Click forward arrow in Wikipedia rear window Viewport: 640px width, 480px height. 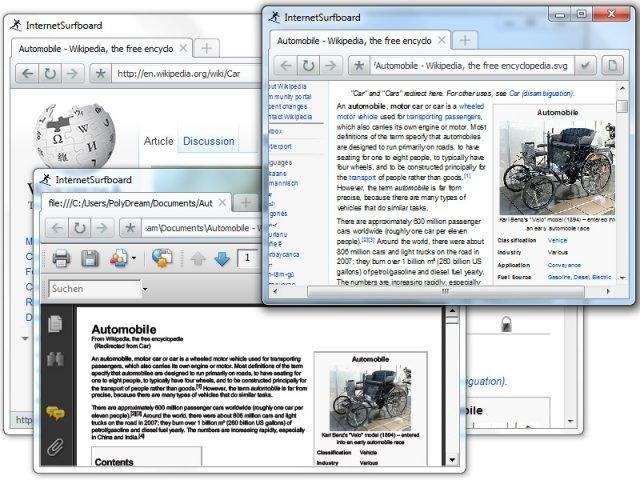(72, 73)
